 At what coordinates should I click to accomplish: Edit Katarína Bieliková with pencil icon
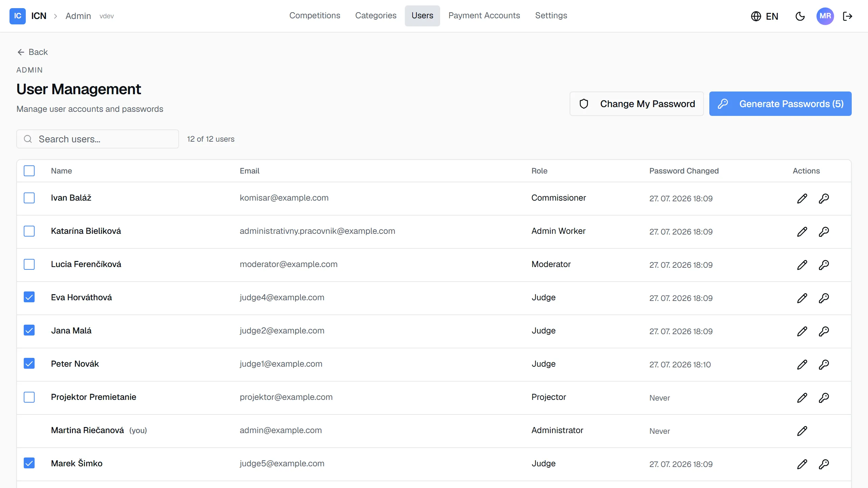tap(802, 232)
